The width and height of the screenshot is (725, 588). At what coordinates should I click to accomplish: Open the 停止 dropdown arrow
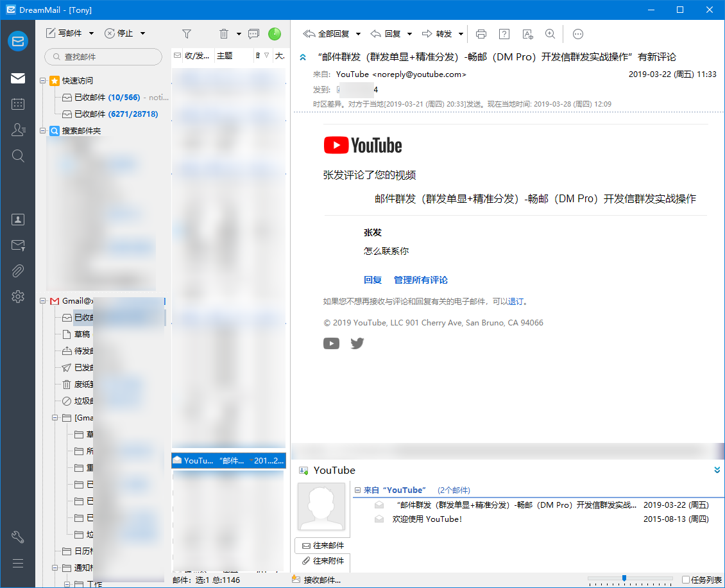coord(143,33)
